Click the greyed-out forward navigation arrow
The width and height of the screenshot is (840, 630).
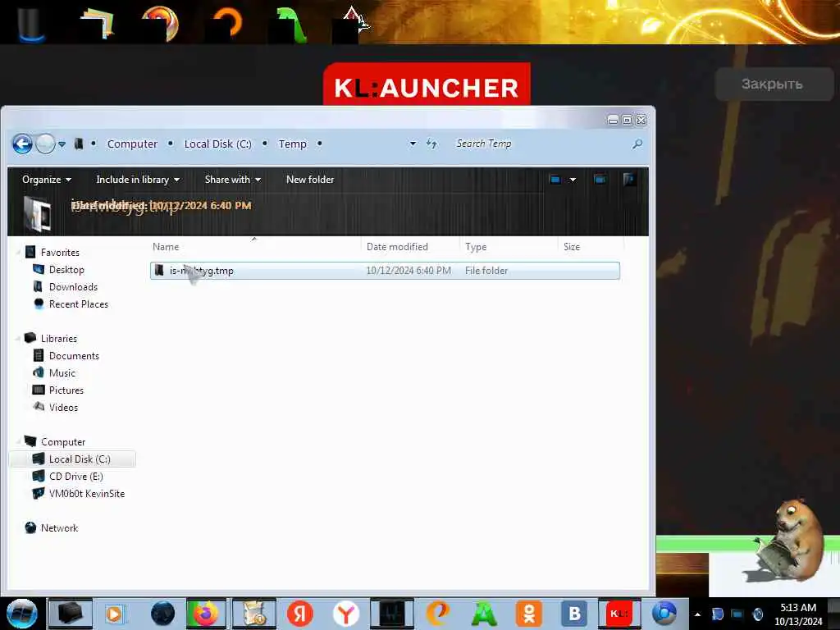pyautogui.click(x=46, y=144)
